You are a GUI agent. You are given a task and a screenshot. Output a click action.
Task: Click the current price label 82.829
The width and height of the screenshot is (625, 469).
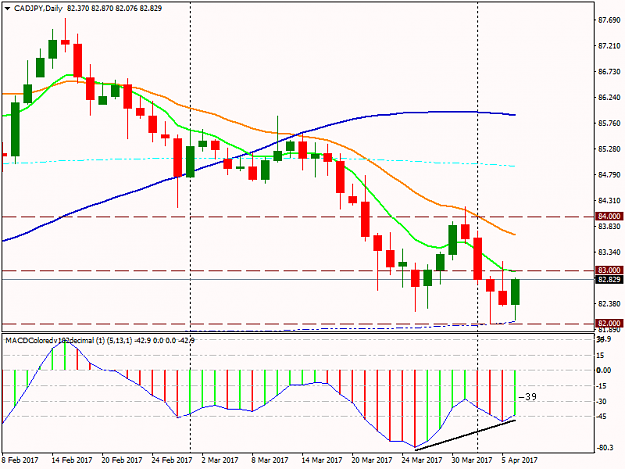tap(609, 279)
